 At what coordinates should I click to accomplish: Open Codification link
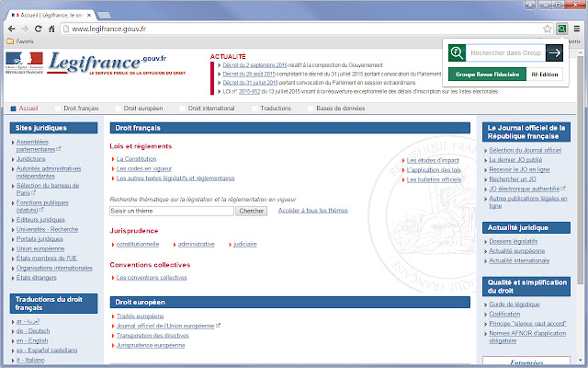pyautogui.click(x=504, y=314)
